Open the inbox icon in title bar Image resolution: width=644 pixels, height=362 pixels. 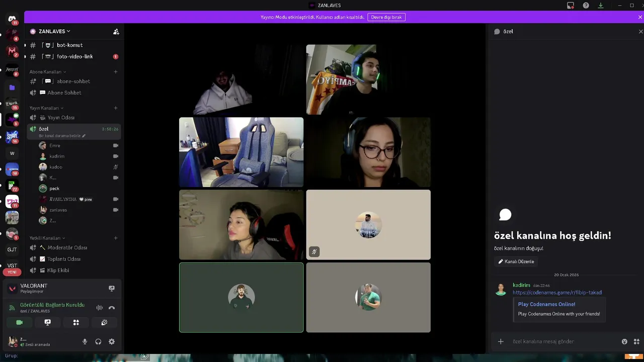point(571,6)
